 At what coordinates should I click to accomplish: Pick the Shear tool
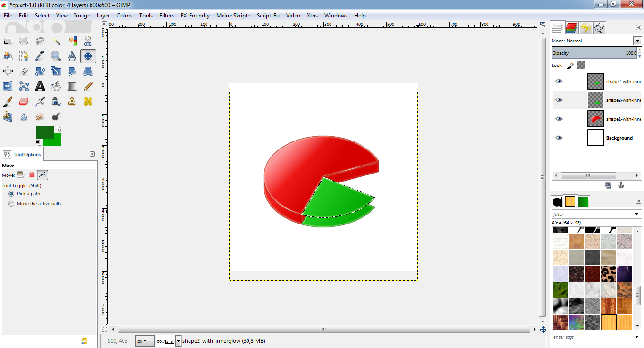(72, 71)
